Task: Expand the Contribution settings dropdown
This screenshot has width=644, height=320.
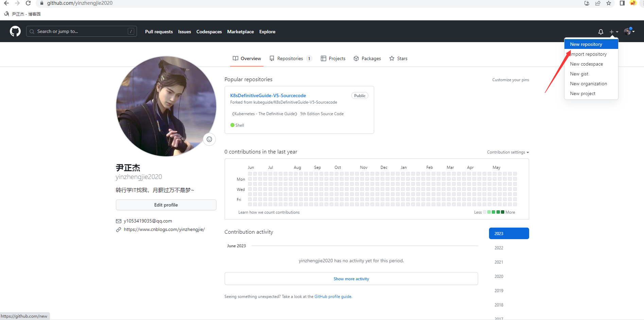Action: pos(508,152)
